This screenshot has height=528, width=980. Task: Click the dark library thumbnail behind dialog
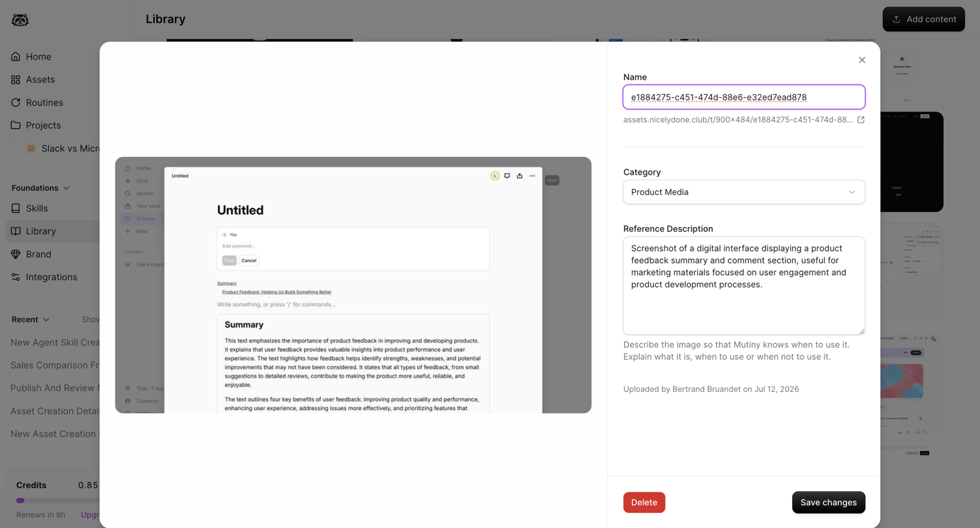point(912,162)
